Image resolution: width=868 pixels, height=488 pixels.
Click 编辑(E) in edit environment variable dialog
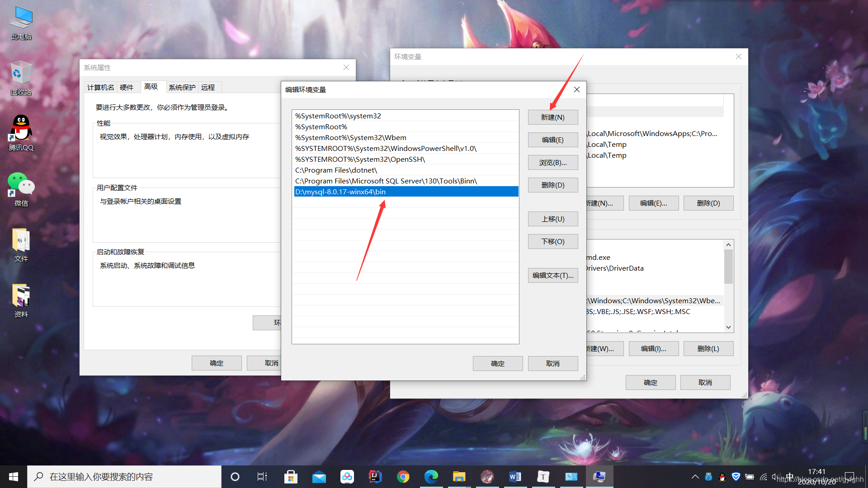(553, 140)
